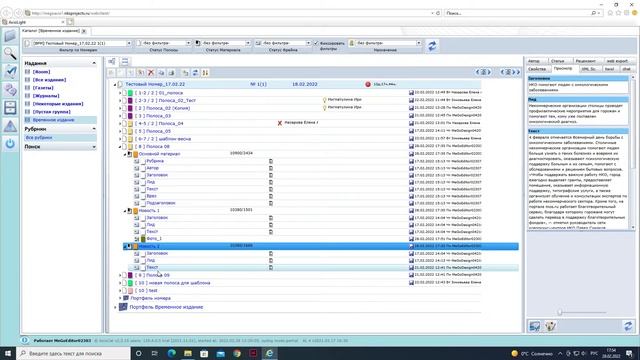
Task: Open [Все издания] link
Action: click(x=49, y=80)
